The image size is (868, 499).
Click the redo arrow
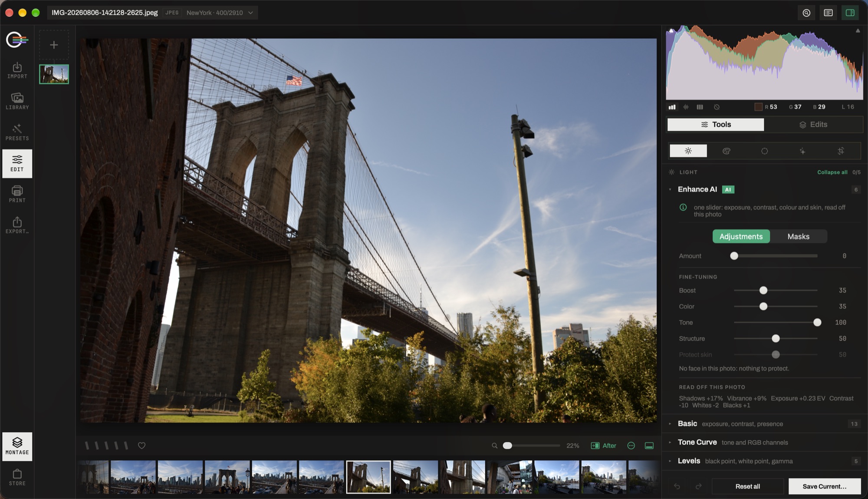click(x=698, y=486)
